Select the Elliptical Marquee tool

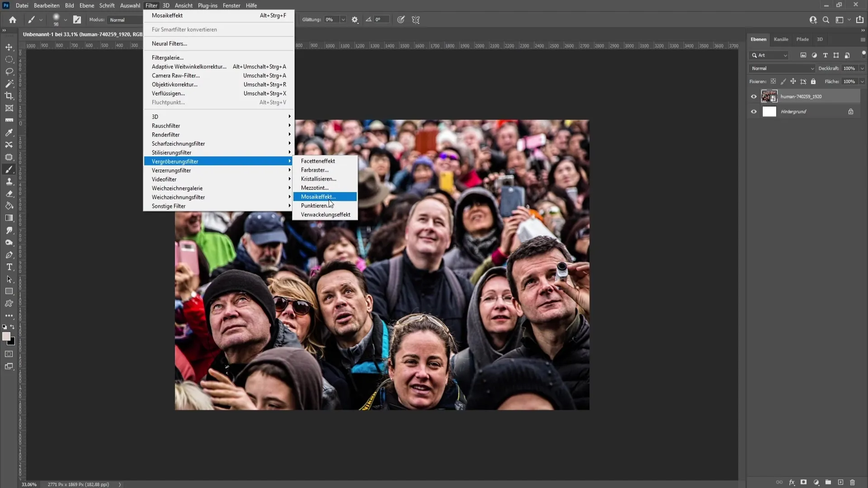pos(9,59)
